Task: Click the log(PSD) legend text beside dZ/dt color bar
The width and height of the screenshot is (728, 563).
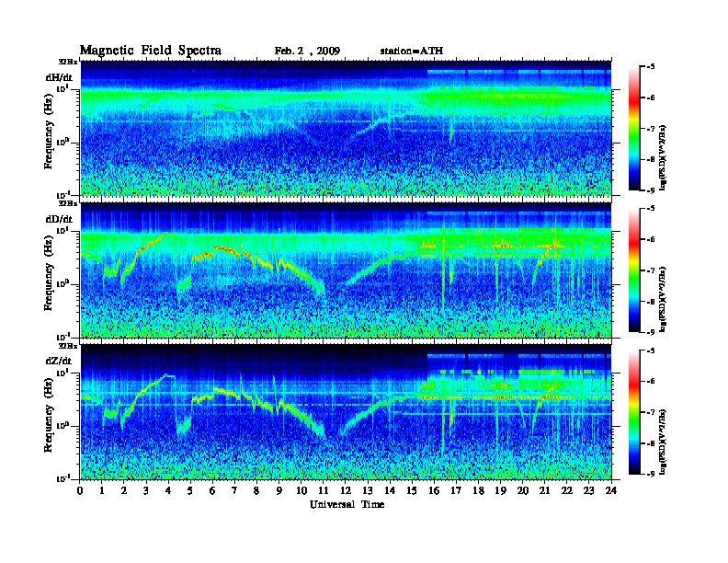Action: 663,442
